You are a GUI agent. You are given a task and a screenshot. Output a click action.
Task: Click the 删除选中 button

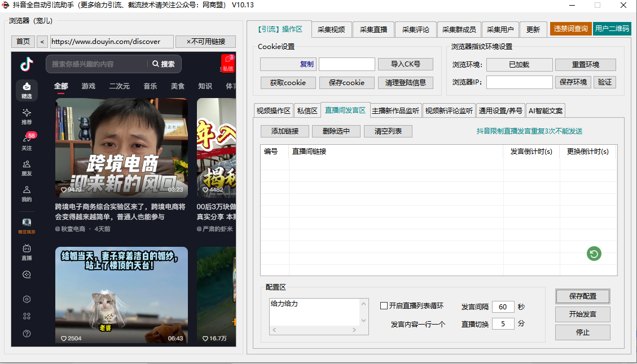coord(336,131)
